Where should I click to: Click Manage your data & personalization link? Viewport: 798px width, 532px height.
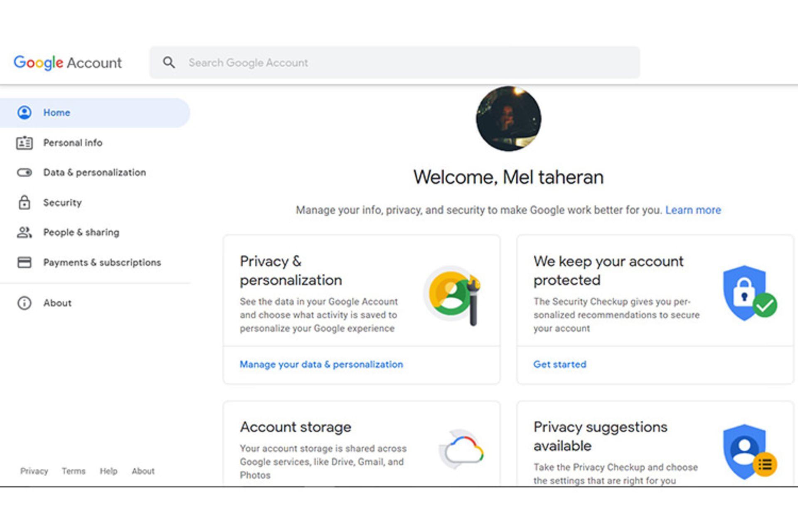(x=321, y=365)
